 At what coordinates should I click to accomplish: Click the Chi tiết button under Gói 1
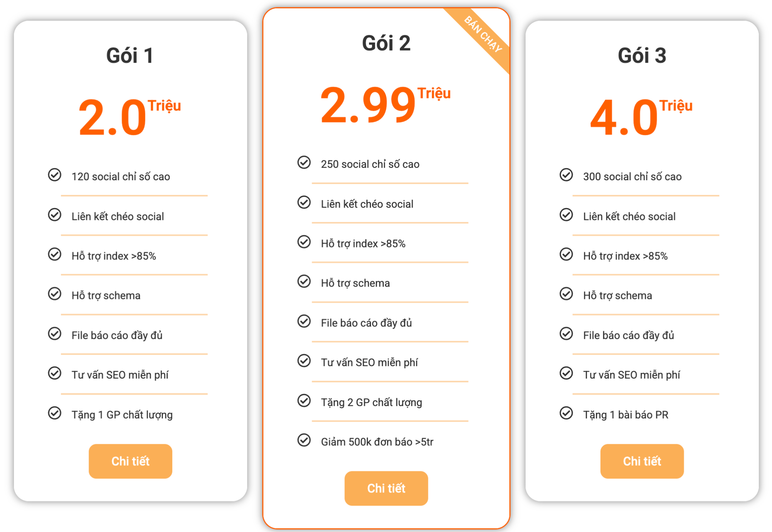click(x=130, y=461)
